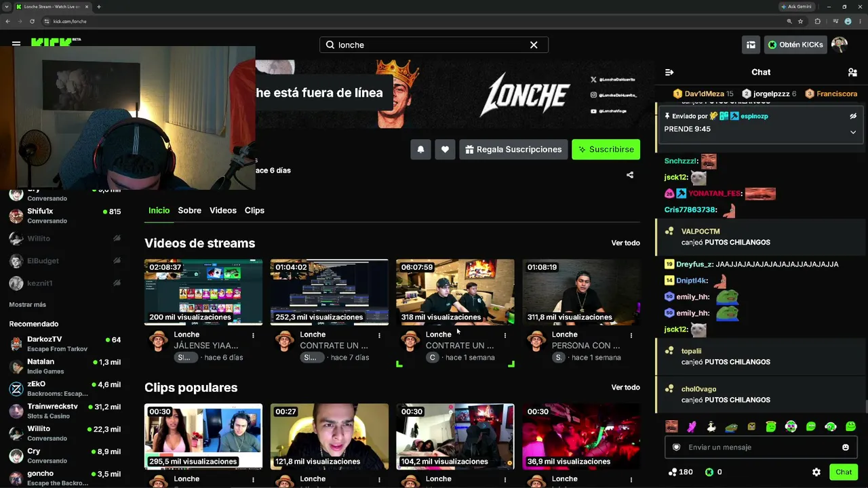Viewport: 868px width, 488px height.
Task: Follow the channel with the heart icon
Action: pos(445,149)
